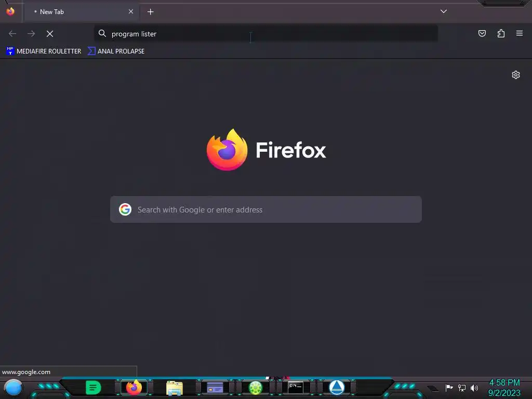Open the volume speaker tray icon

(x=474, y=388)
